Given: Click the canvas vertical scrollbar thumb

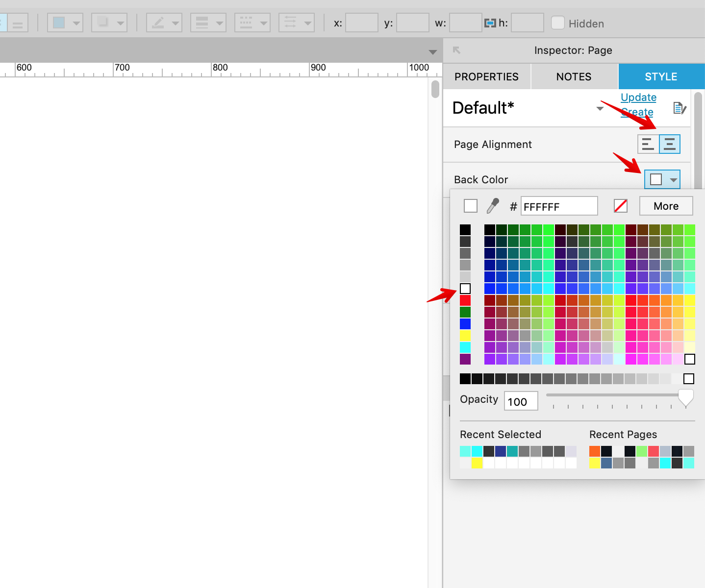Looking at the screenshot, I should click(435, 89).
